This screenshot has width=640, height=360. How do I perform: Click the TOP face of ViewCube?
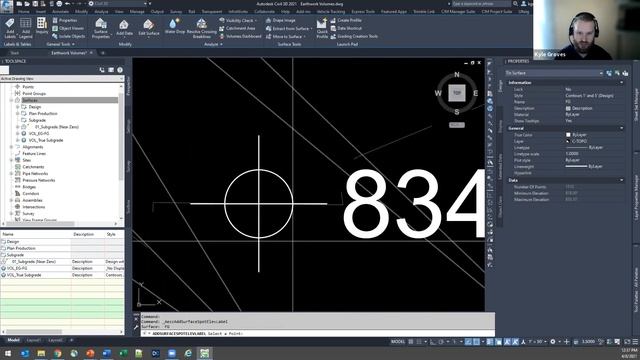tap(457, 93)
